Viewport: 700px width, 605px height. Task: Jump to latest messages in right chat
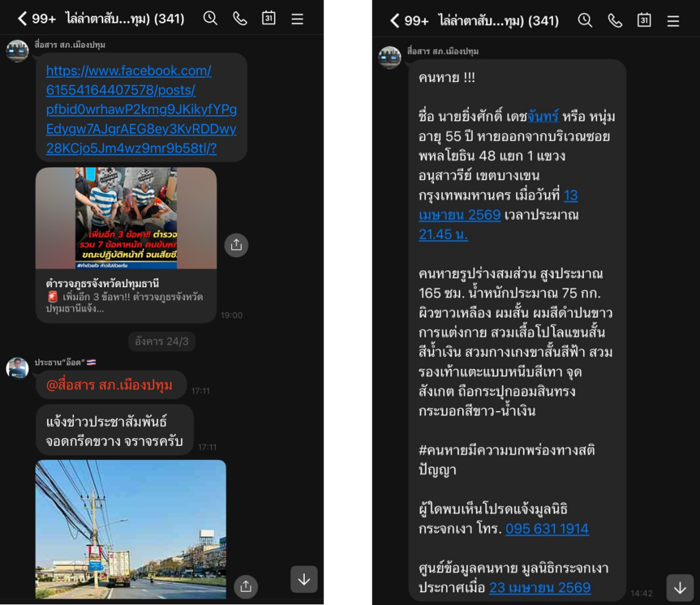[680, 588]
